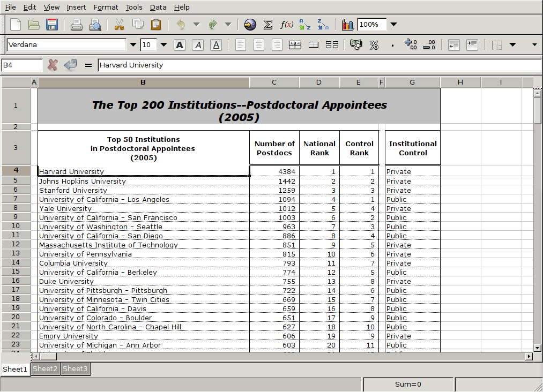Decrease the number of decimal places
Image resolution: width=543 pixels, height=392 pixels.
tap(429, 44)
